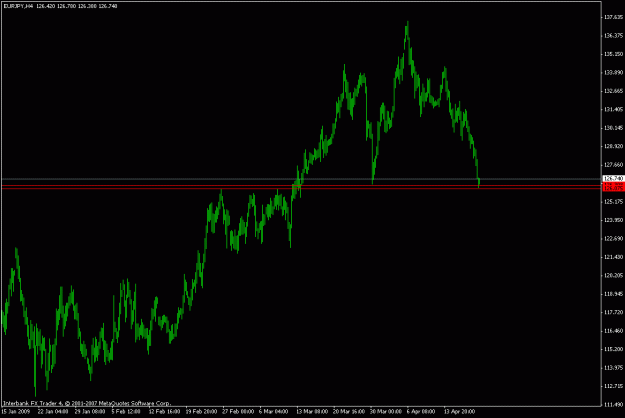Screen dimensions: 625x418
Task: Select the 116.460 price scale label
Action: [613, 331]
